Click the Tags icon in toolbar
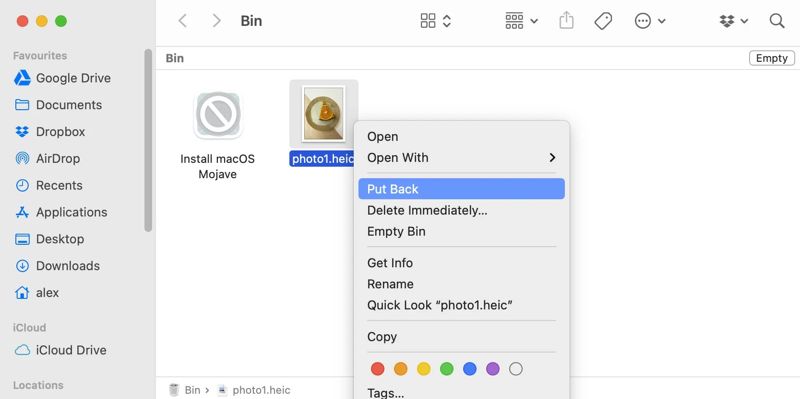 pyautogui.click(x=603, y=21)
